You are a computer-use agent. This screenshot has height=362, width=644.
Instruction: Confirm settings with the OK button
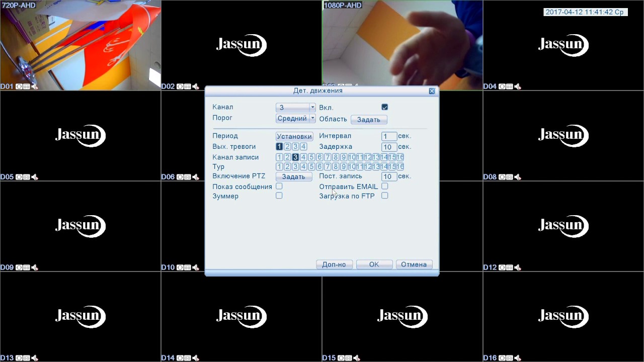(x=374, y=264)
